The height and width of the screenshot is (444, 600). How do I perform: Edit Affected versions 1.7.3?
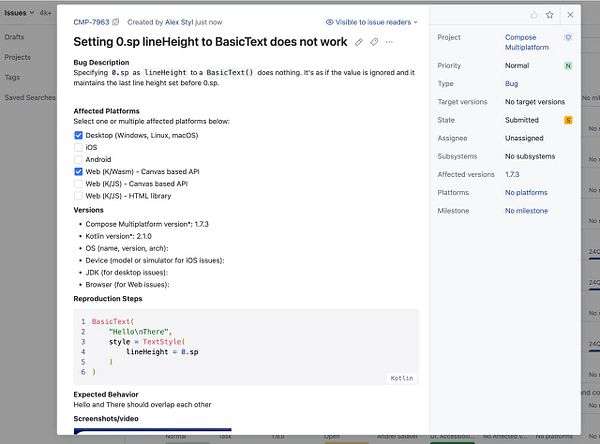pos(512,174)
